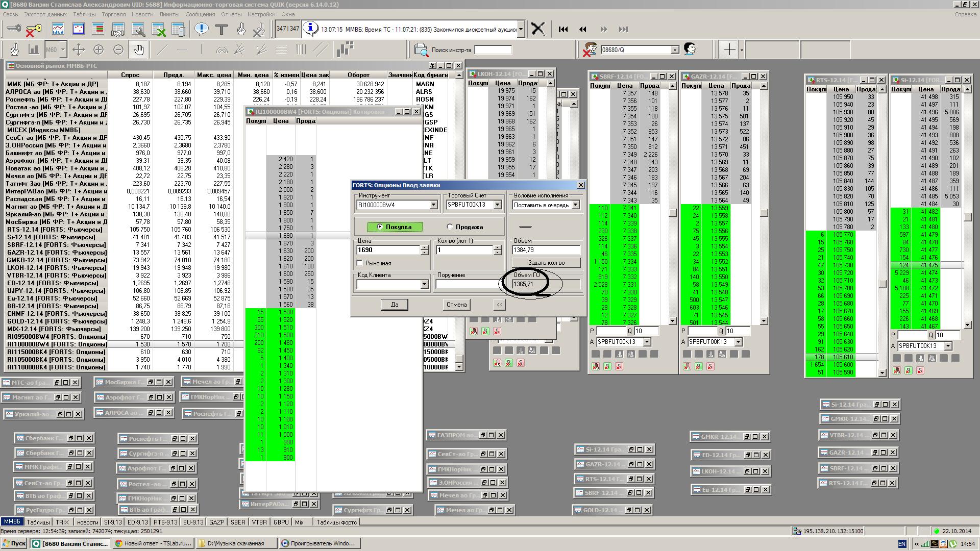Click the instrument search icon

421,50
